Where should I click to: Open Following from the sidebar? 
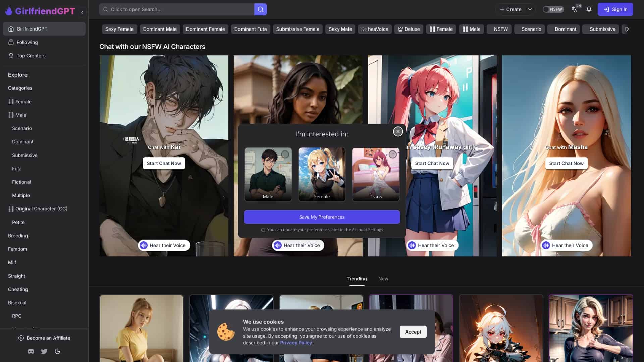(27, 42)
